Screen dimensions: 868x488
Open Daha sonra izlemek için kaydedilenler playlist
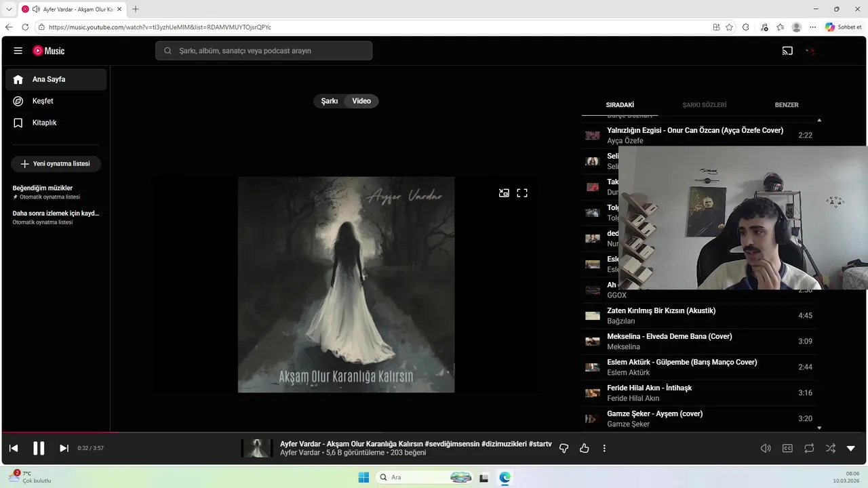point(56,217)
